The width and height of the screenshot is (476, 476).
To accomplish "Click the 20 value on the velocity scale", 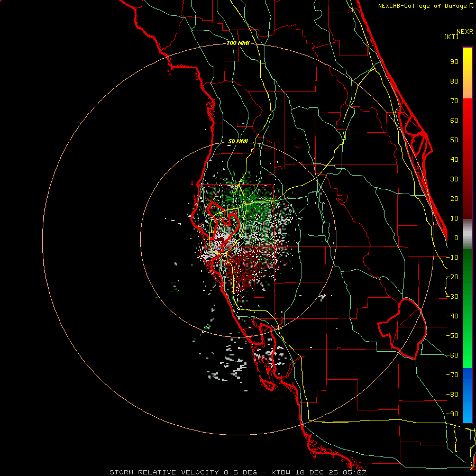I will 454,199.
